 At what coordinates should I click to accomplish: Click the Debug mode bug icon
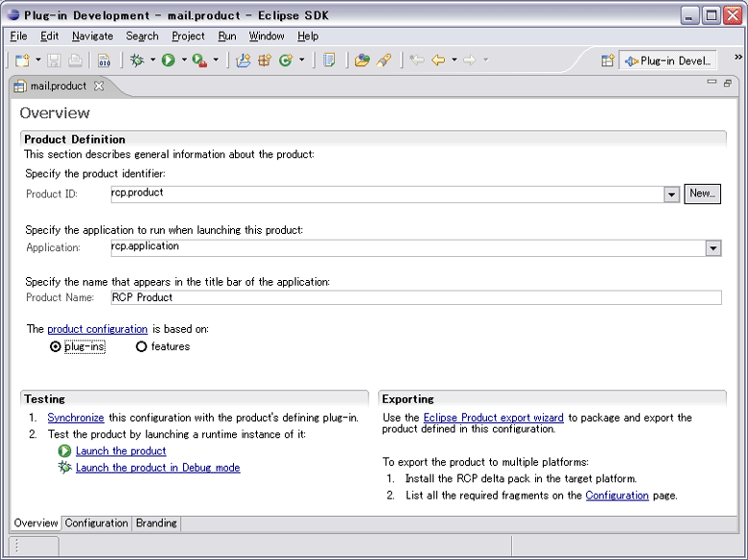[x=64, y=467]
